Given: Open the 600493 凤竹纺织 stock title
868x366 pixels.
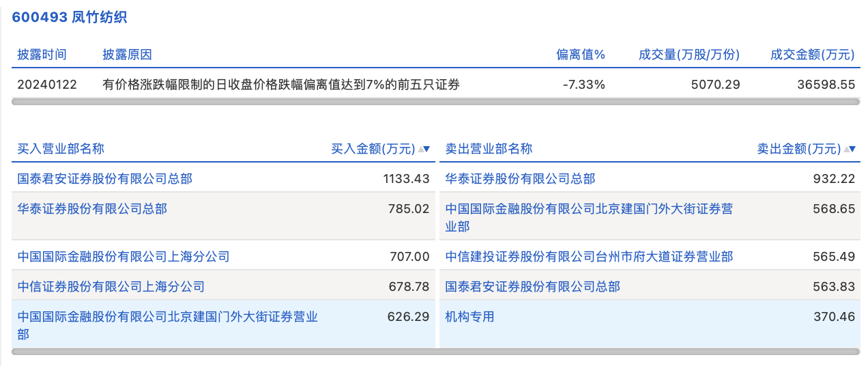Looking at the screenshot, I should pos(70,18).
